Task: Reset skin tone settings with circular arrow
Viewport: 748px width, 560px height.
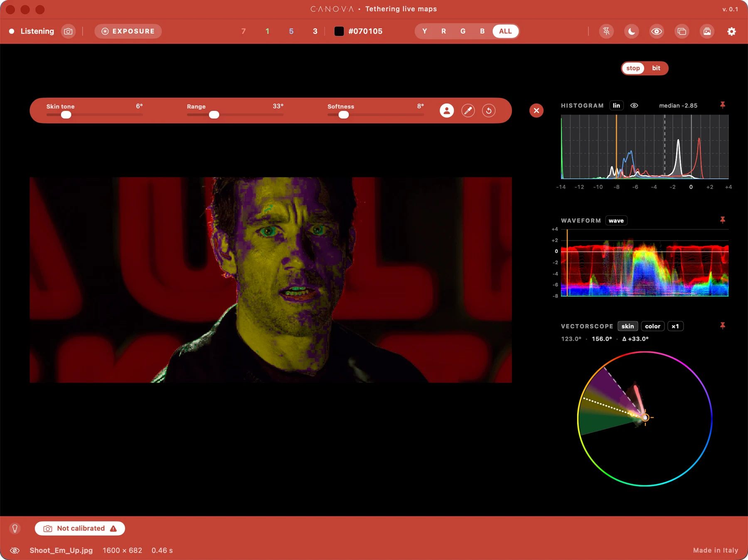Action: point(489,111)
